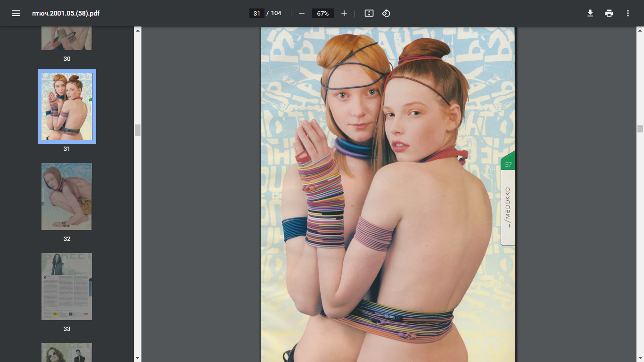Click the thumbnail label 32
The height and width of the screenshot is (362, 644).
pyautogui.click(x=66, y=239)
